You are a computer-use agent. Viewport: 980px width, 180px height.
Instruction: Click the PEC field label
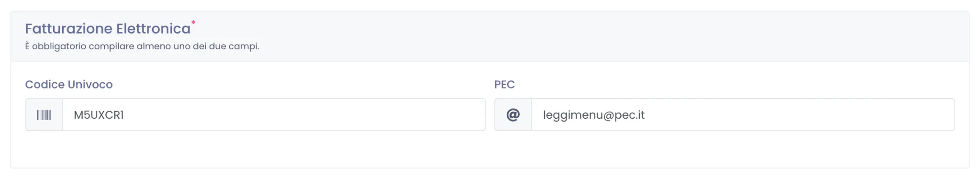click(504, 85)
